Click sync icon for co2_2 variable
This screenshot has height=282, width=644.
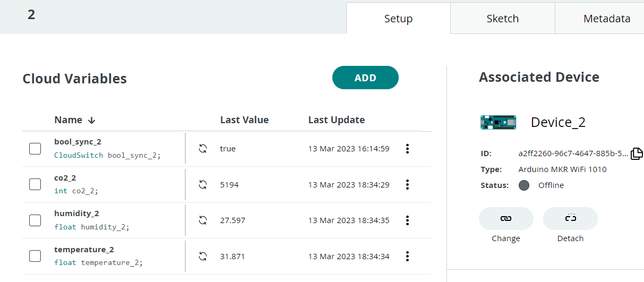(202, 185)
